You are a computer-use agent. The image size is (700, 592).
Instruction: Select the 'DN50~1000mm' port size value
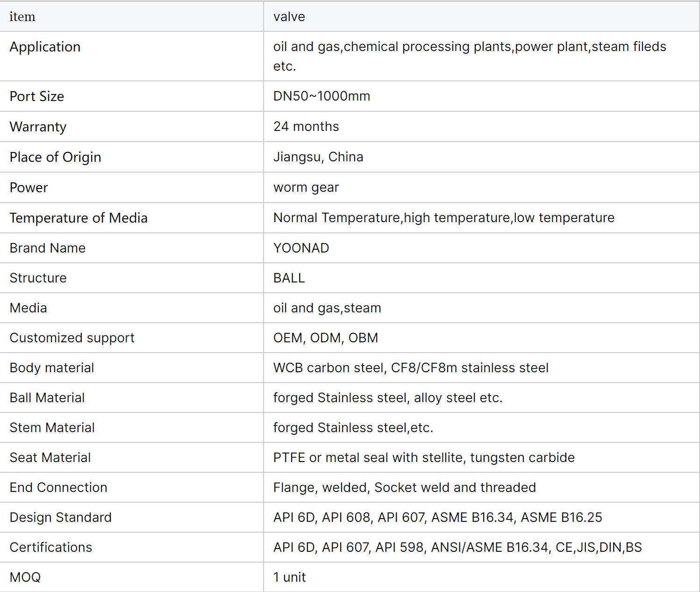321,96
